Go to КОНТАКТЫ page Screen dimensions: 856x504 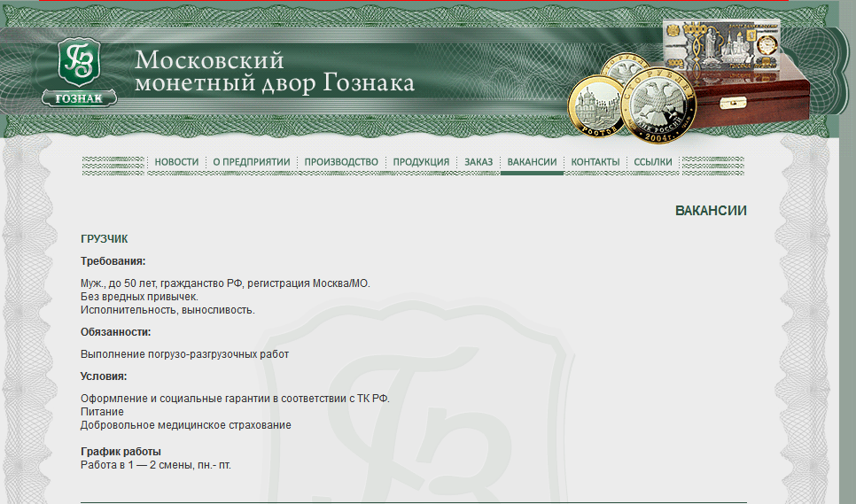[x=595, y=162]
